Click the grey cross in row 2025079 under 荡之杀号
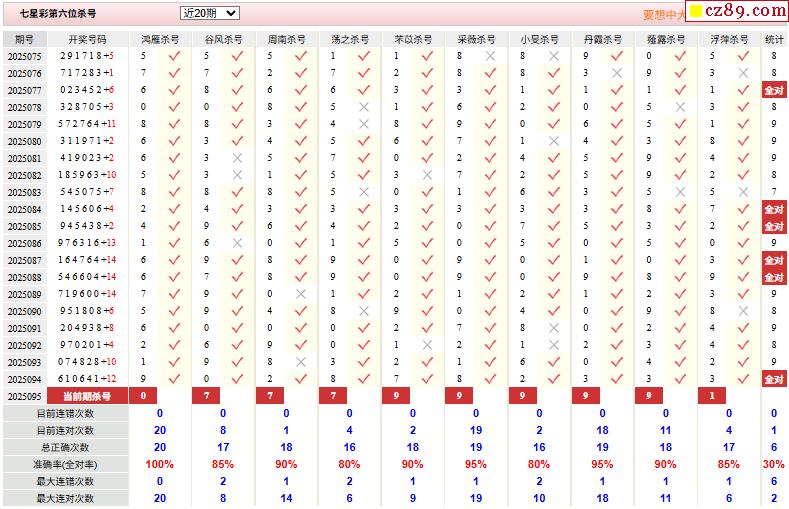 (x=364, y=124)
